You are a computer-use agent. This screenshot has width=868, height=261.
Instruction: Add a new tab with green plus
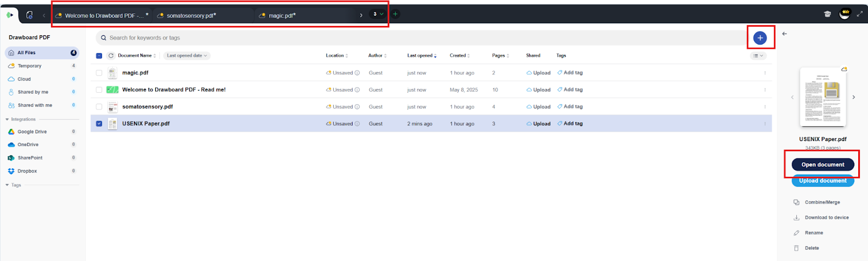395,14
